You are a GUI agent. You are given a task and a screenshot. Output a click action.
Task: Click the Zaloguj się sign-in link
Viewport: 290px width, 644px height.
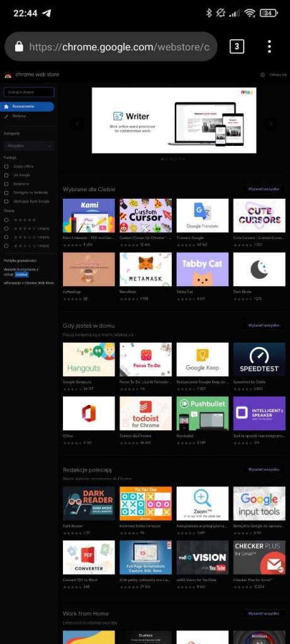click(x=277, y=75)
